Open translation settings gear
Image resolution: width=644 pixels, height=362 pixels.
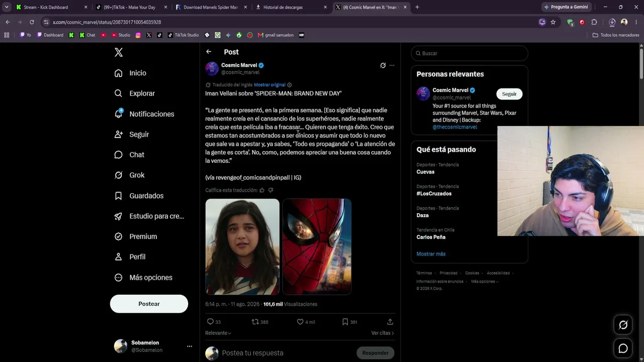tap(289, 85)
